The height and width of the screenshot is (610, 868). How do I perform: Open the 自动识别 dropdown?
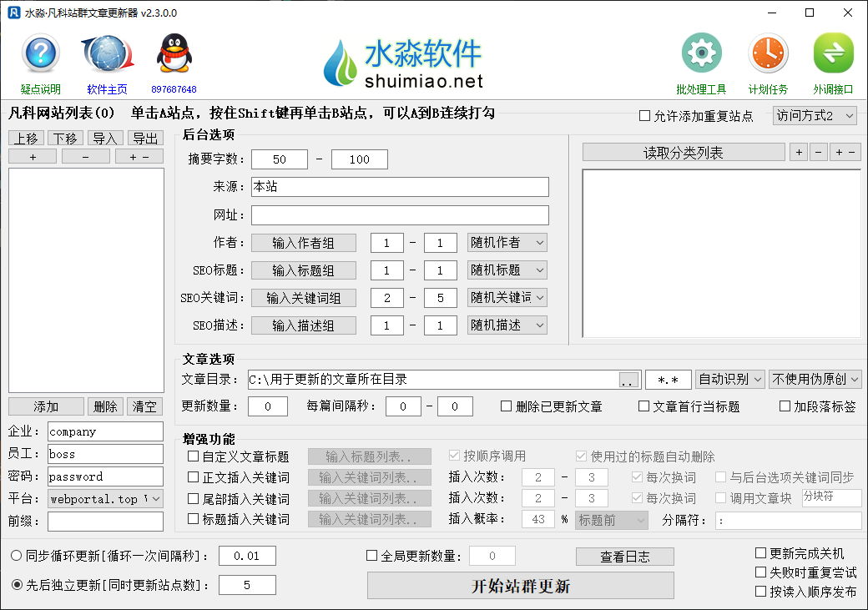point(730,379)
